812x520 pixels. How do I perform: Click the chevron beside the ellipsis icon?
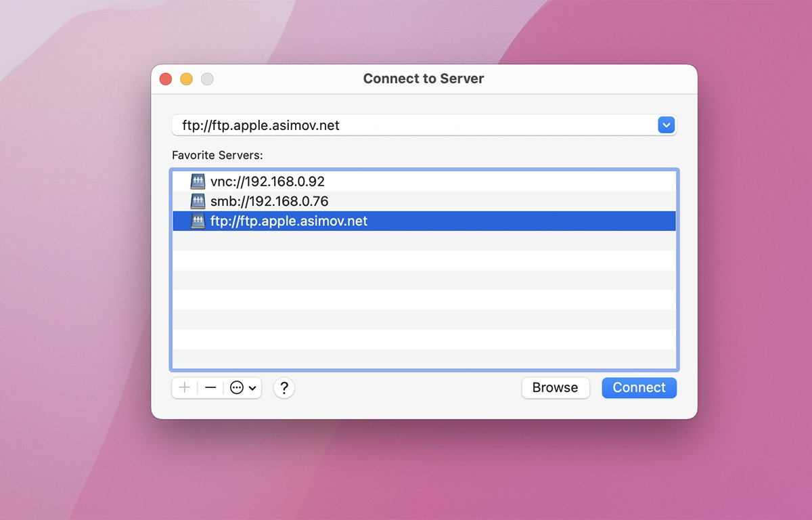point(253,388)
